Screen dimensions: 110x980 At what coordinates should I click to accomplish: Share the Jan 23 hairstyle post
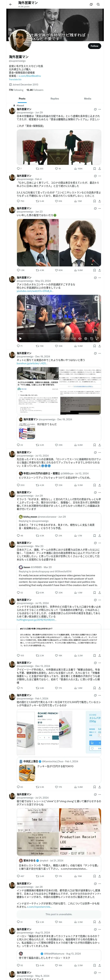click(99, 270)
